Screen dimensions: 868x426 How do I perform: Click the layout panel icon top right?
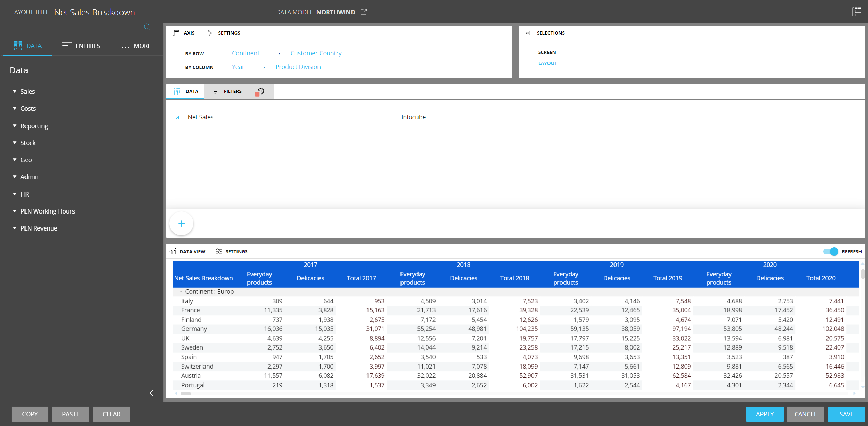point(856,12)
